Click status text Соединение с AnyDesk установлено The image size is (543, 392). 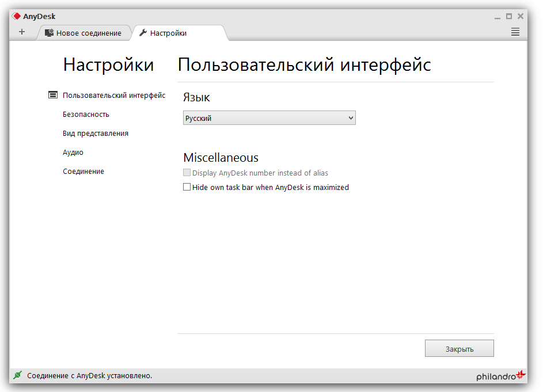tap(90, 376)
